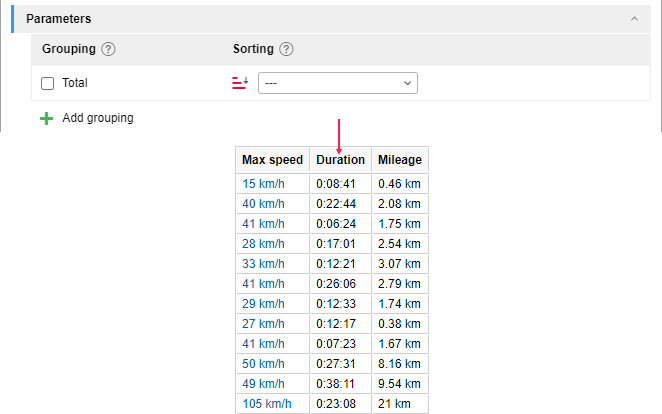Toggle the red sort direction icon
This screenshot has width=662, height=414.
(240, 83)
